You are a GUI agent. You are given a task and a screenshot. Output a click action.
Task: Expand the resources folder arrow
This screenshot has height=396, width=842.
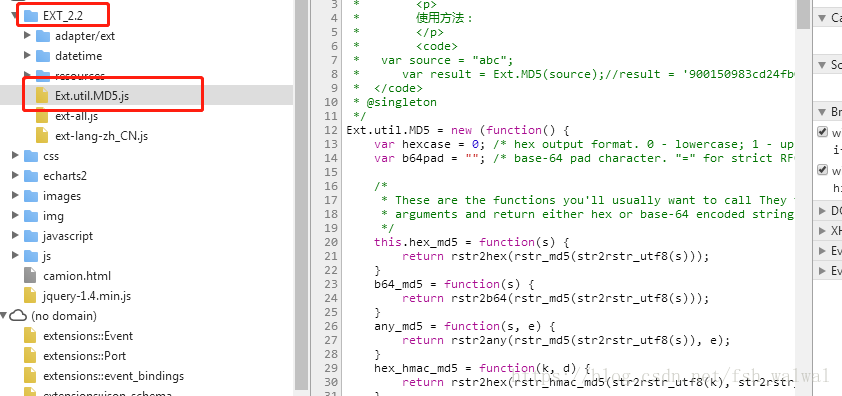coord(27,75)
